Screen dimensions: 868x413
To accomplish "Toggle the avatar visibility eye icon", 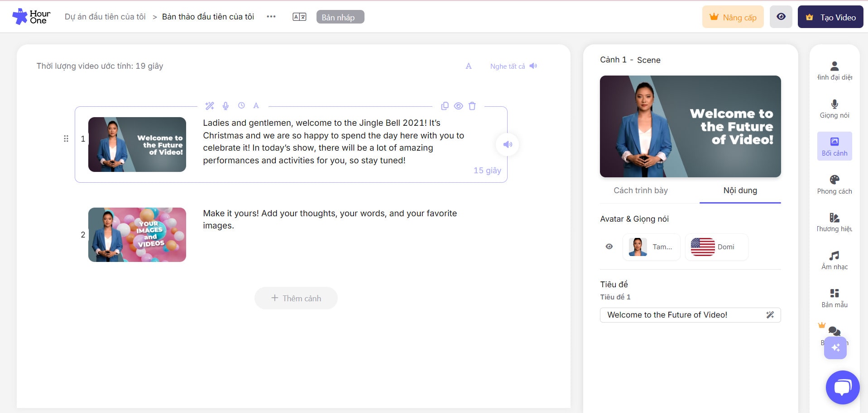I will click(609, 247).
